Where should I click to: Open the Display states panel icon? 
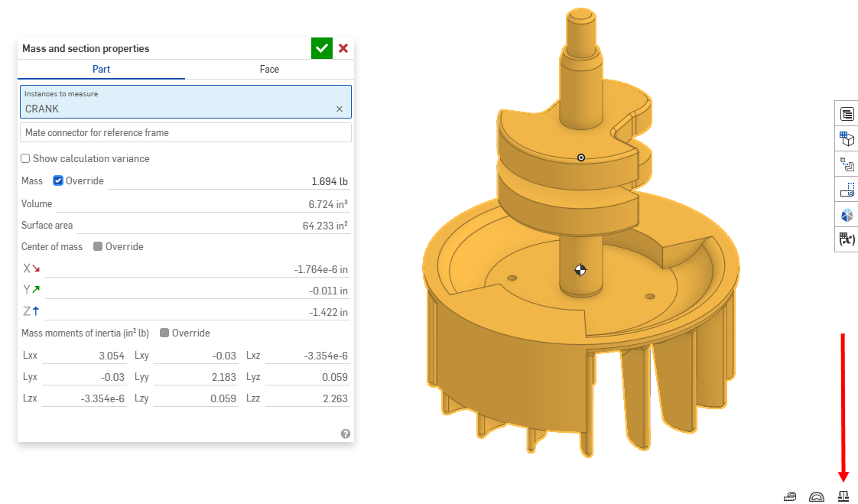847,215
